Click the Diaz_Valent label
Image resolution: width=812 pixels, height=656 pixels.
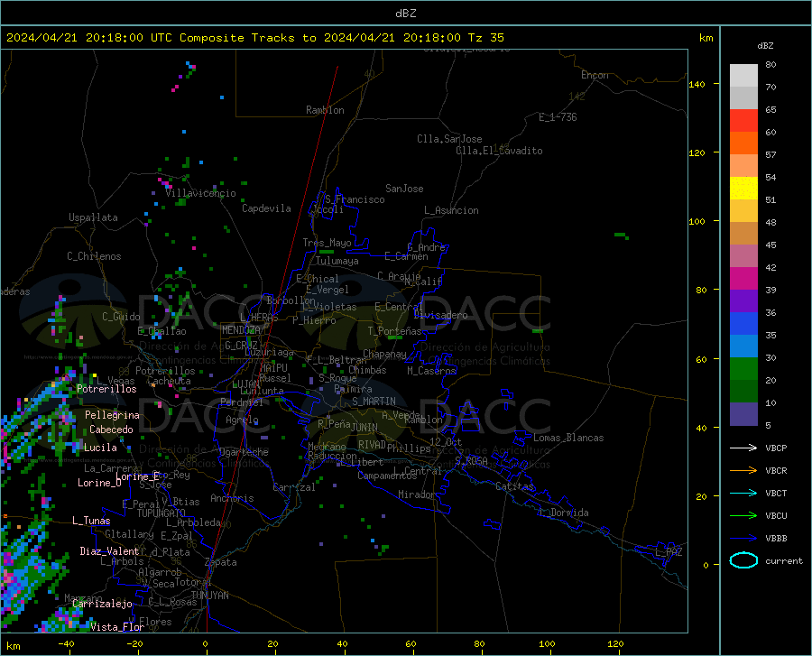click(x=109, y=551)
